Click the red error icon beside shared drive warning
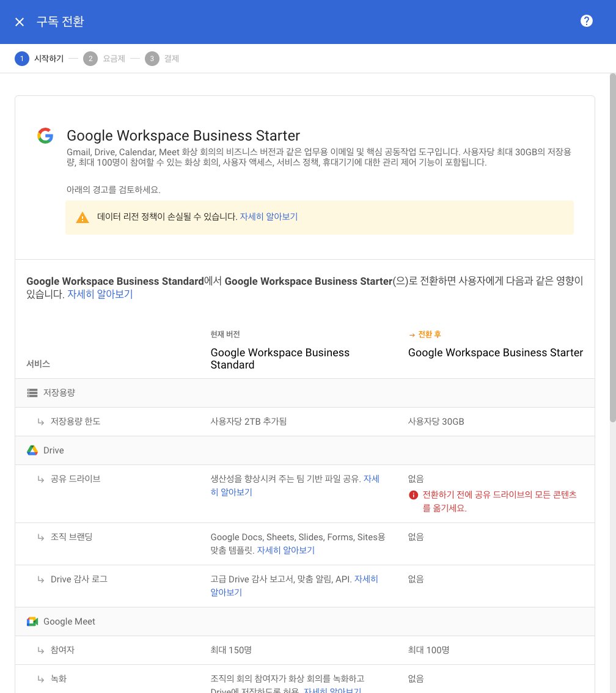The height and width of the screenshot is (693, 616). click(413, 495)
